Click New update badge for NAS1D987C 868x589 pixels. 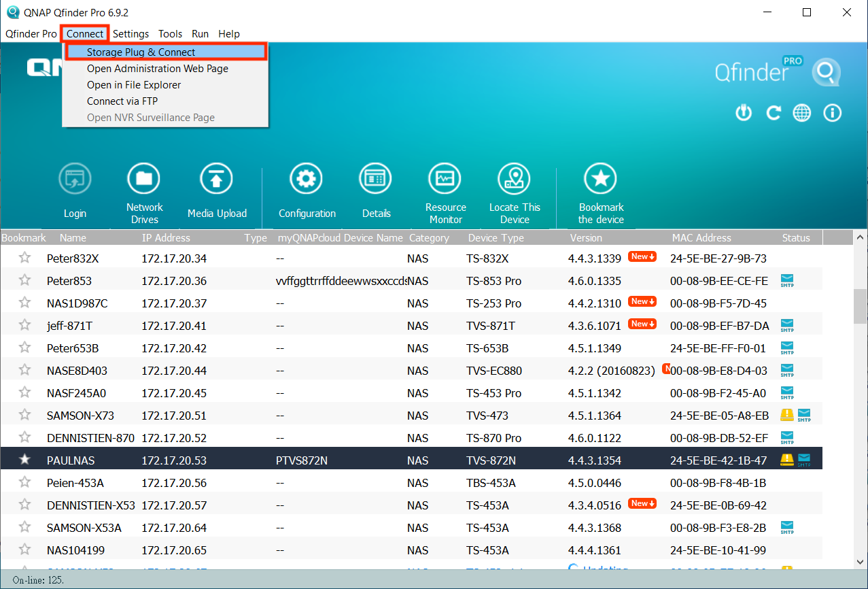point(642,302)
